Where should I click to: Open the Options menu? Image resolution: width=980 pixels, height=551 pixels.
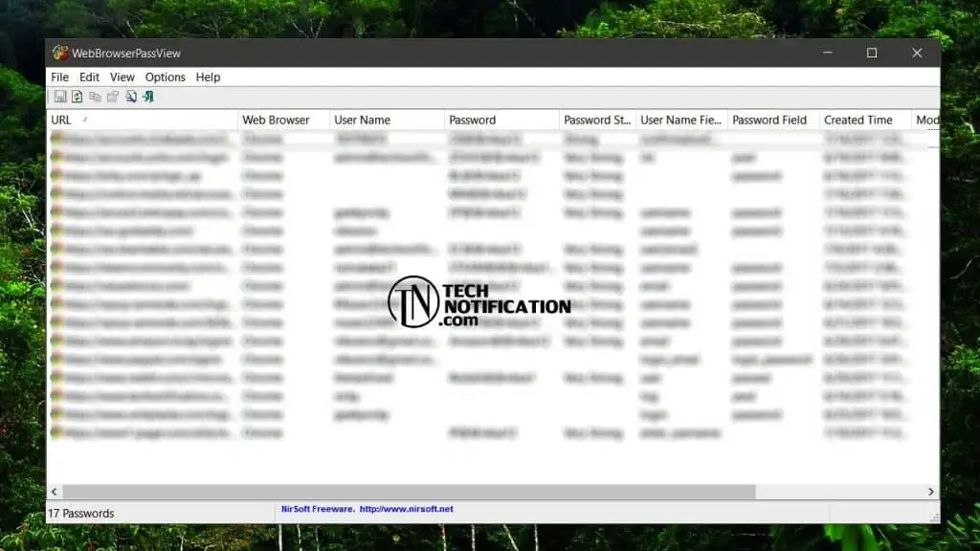tap(165, 77)
